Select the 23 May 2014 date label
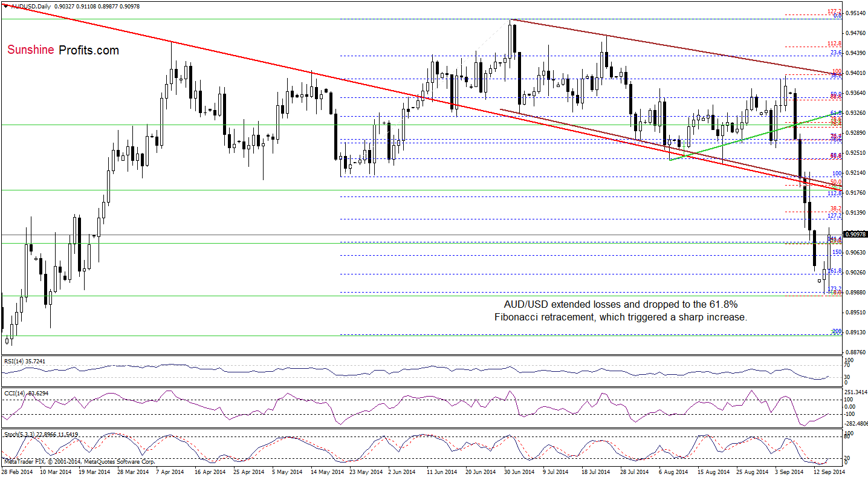This screenshot has height=477, width=868. tap(365, 472)
